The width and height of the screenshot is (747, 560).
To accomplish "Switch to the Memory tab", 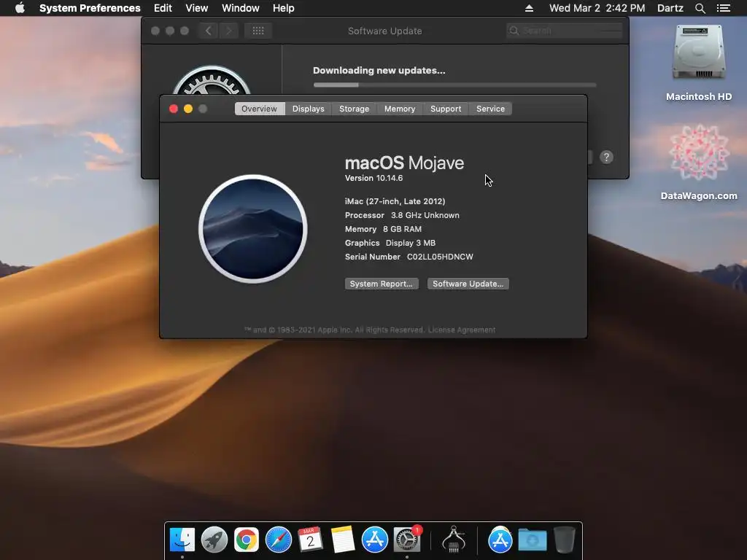I will tap(400, 109).
